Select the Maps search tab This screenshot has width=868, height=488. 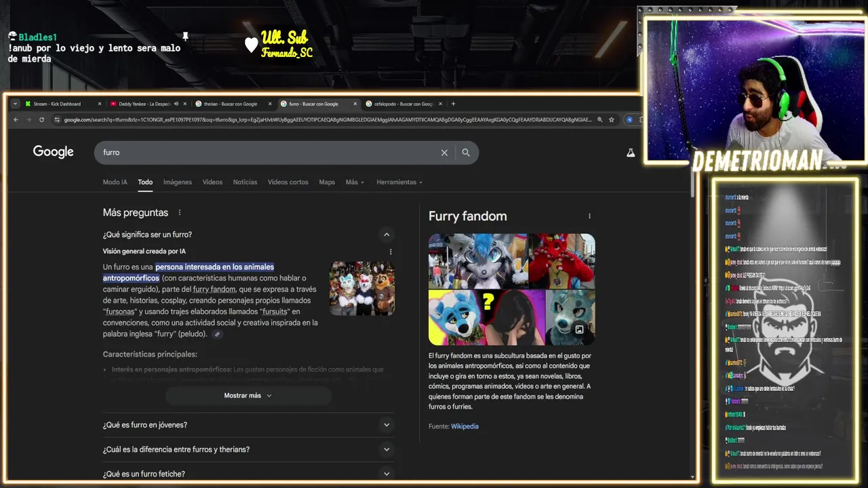click(x=327, y=182)
